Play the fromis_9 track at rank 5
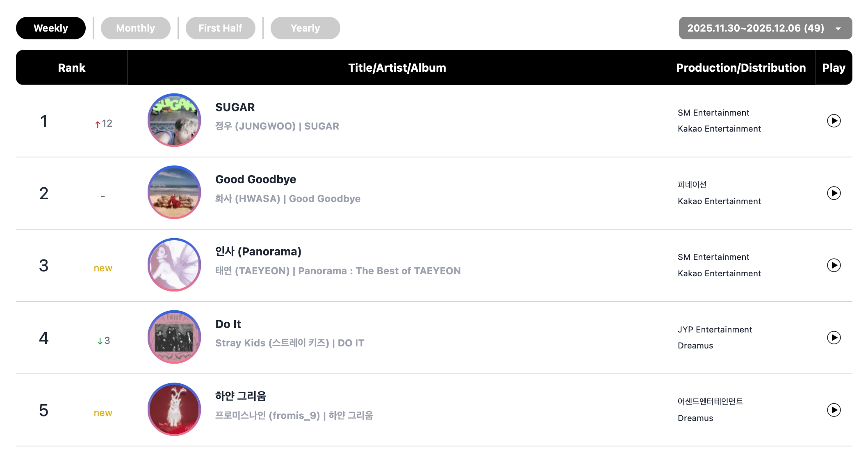Image resolution: width=868 pixels, height=453 pixels. [x=834, y=410]
